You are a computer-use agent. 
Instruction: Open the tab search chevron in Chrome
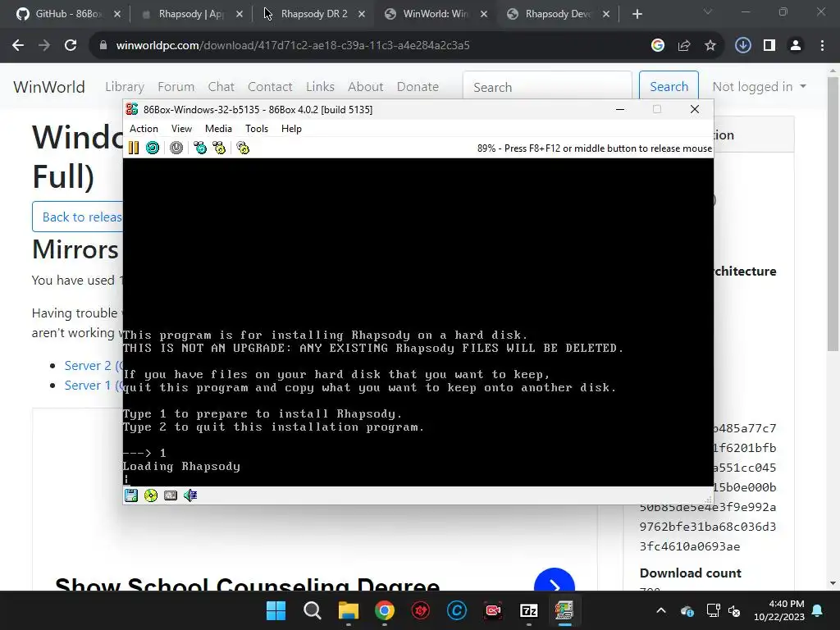[708, 11]
